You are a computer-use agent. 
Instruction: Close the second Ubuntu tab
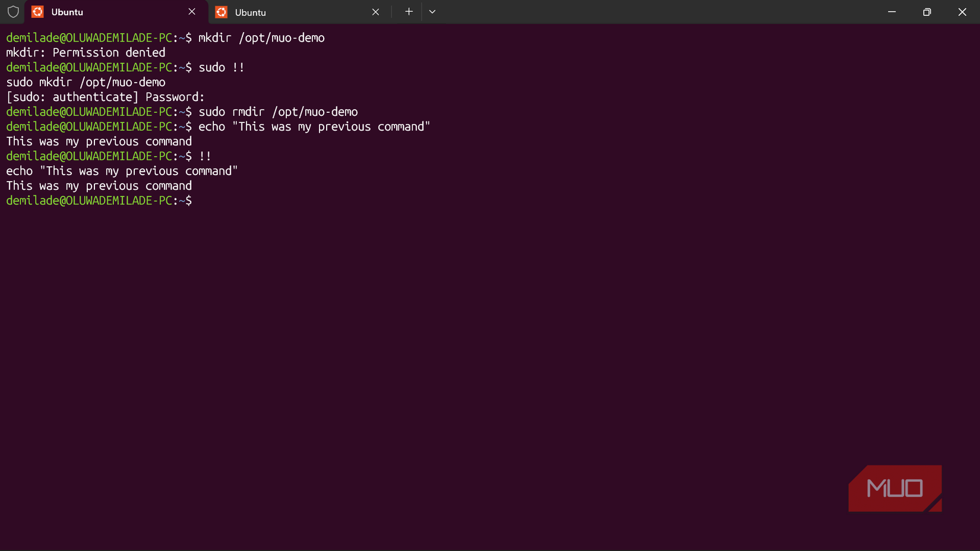375,12
